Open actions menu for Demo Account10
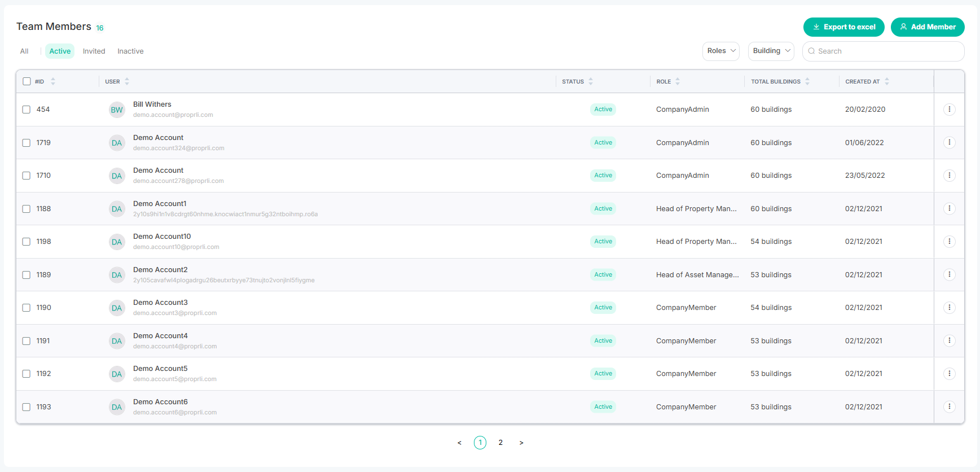This screenshot has width=980, height=472. (949, 242)
